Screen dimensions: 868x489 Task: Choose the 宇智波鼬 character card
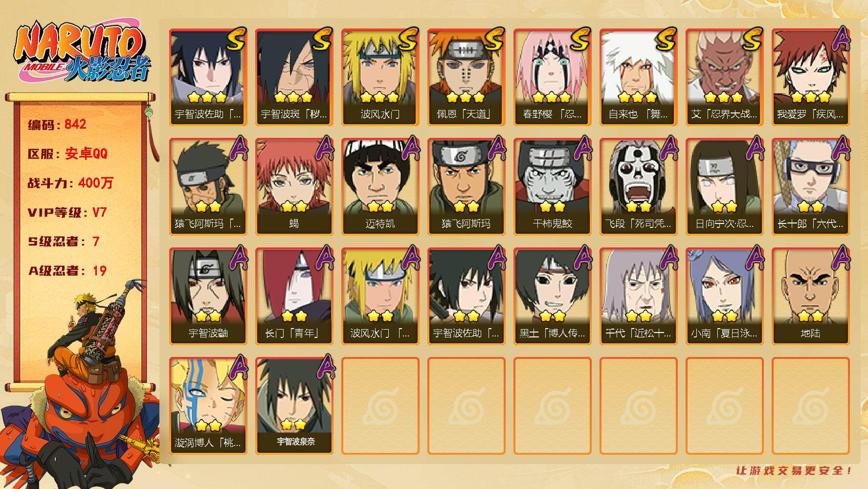(x=208, y=296)
